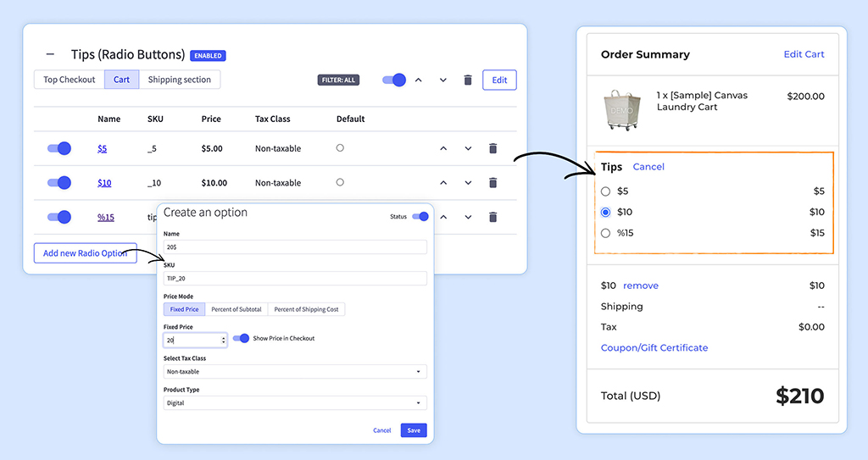
Task: Move the Tips widget up
Action: coord(419,80)
